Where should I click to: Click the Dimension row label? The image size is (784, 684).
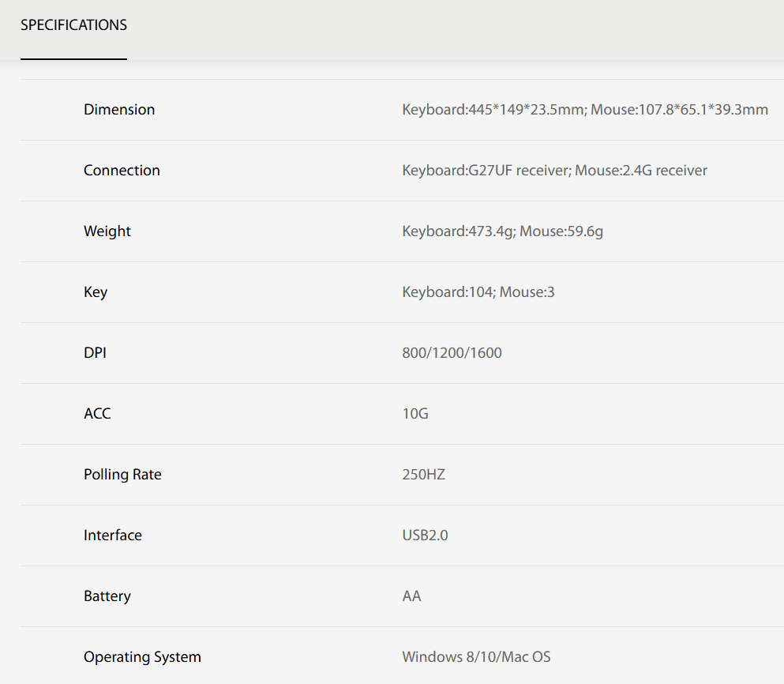(x=119, y=110)
